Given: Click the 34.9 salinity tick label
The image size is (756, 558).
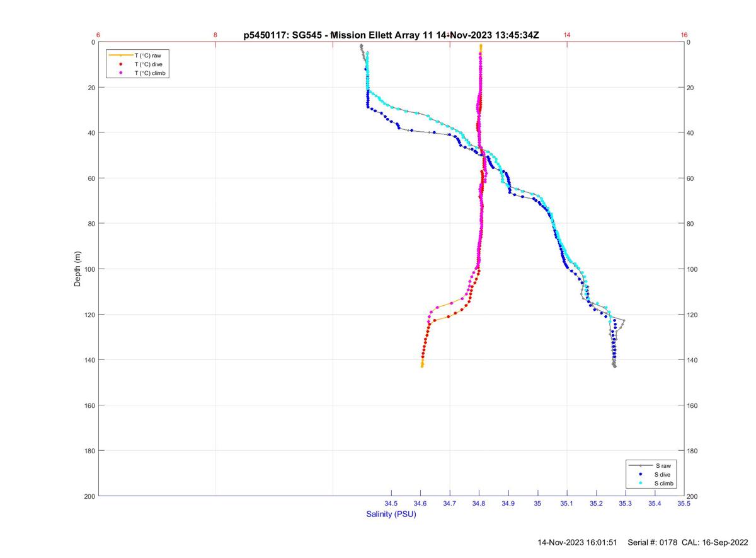Looking at the screenshot, I should point(508,503).
